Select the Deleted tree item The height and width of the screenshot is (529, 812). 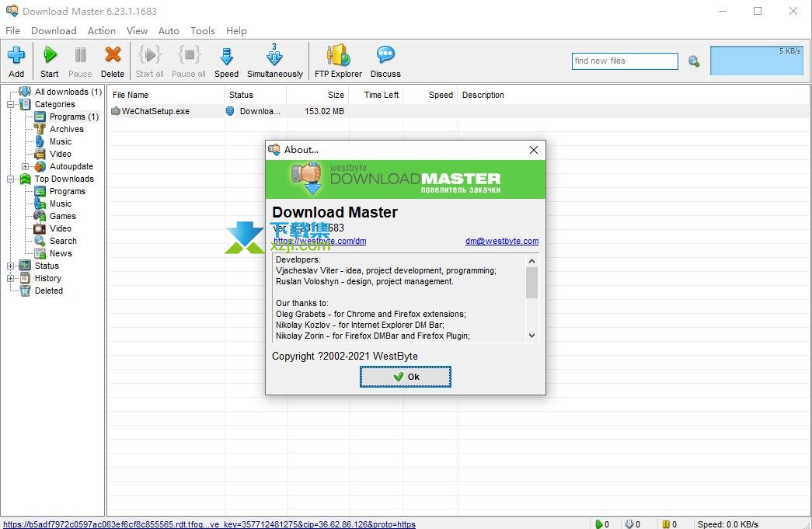[x=49, y=291]
